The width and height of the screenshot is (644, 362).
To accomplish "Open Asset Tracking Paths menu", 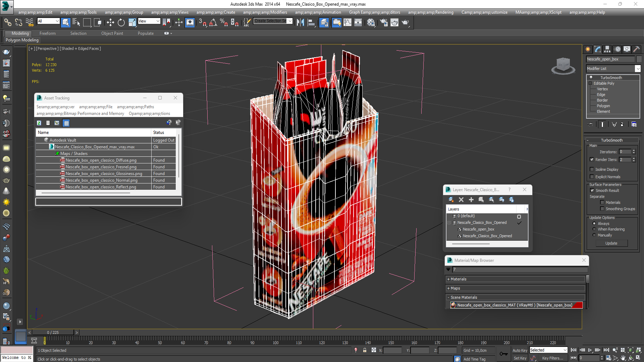I will 136,107.
